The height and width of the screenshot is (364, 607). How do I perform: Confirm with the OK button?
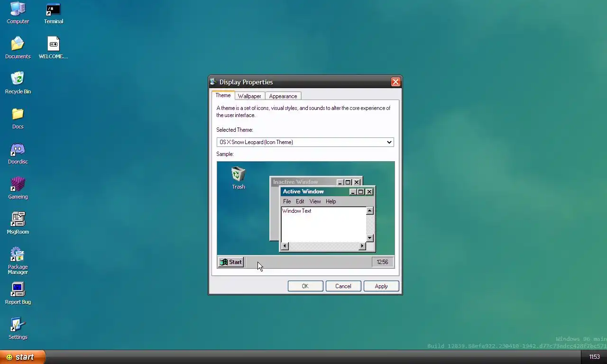305,286
